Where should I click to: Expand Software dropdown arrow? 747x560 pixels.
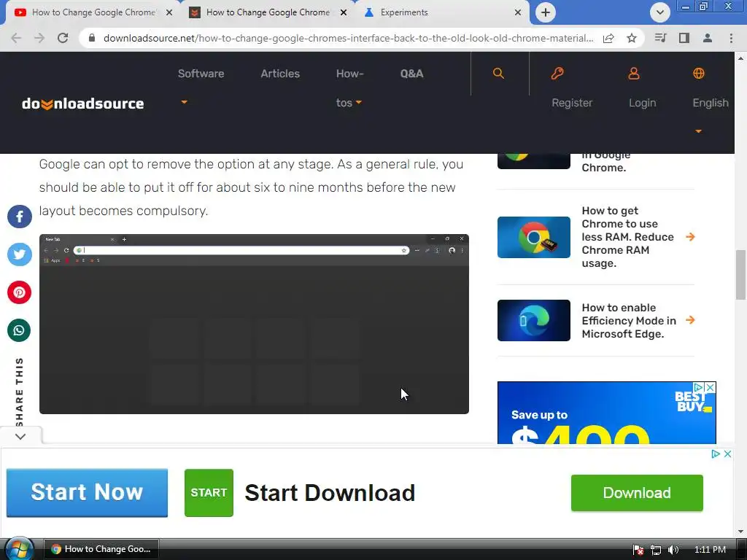pos(184,102)
